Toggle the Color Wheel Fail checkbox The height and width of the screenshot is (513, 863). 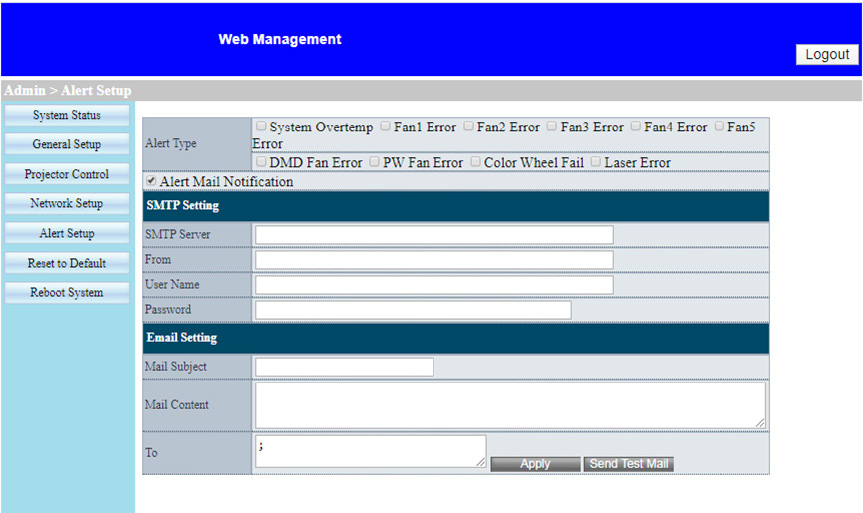point(475,161)
